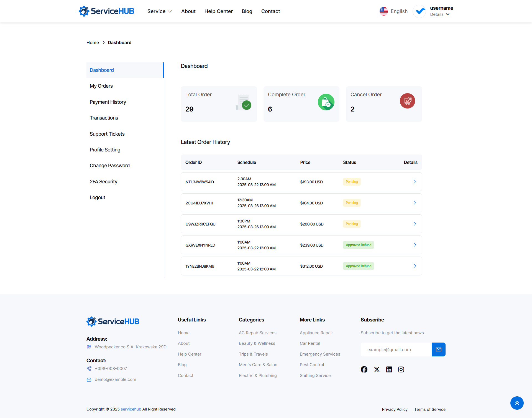The image size is (532, 418).
Task: Click Logout in the sidebar
Action: click(x=98, y=197)
